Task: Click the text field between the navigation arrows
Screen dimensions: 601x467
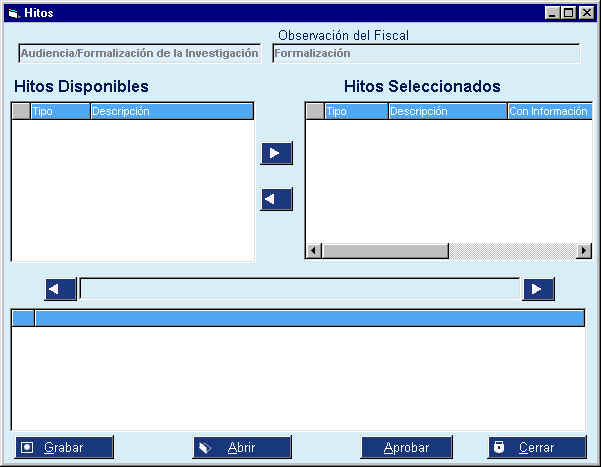Action: (299, 289)
